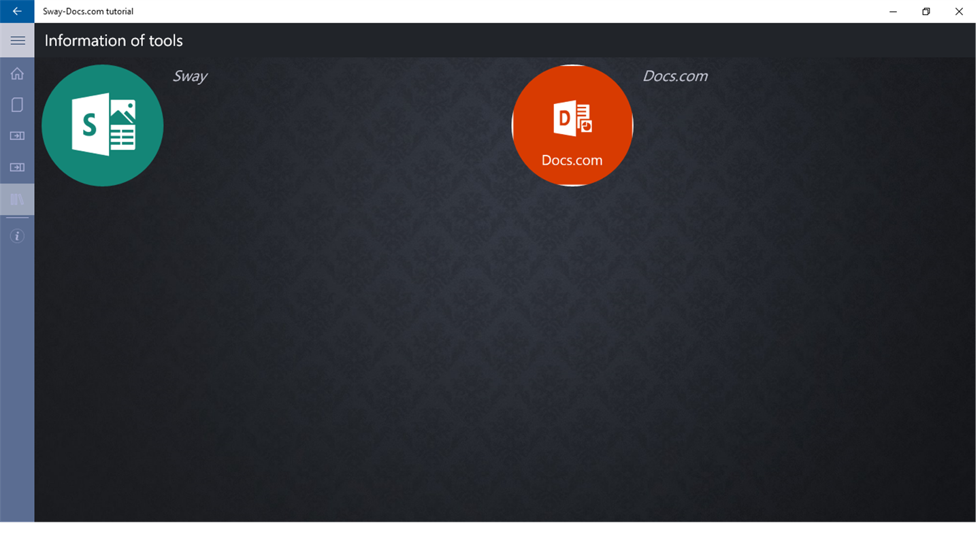Select the first arrow-into-box sidebar icon
Image resolution: width=980 pixels, height=551 pixels.
tap(17, 136)
